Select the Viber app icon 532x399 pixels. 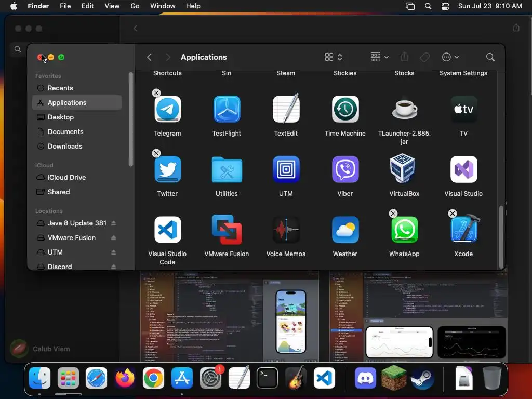[345, 169]
